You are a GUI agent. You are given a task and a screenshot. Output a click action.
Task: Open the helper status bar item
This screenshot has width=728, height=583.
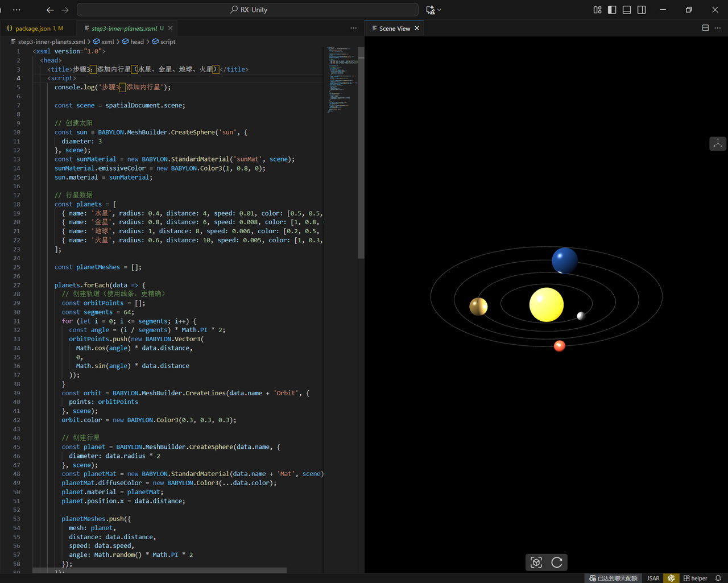[695, 578]
